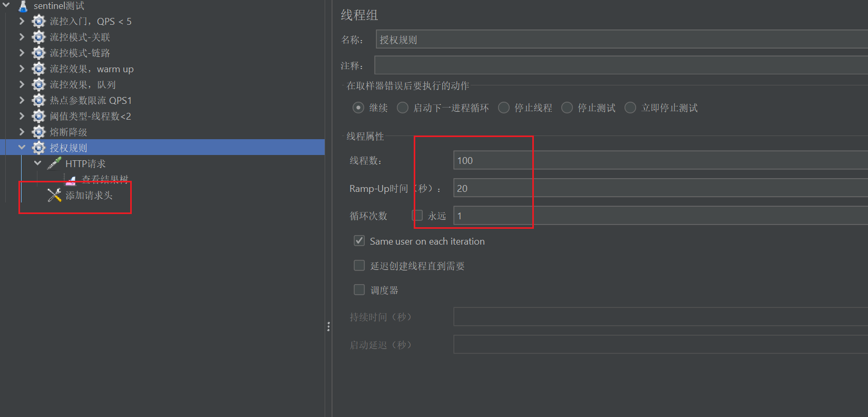Click the gear icon beside 流控模式-关联

39,37
